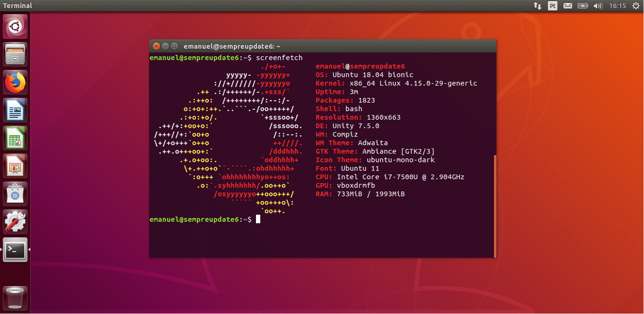Open the sound volume indicator
644x314 pixels.
598,6
